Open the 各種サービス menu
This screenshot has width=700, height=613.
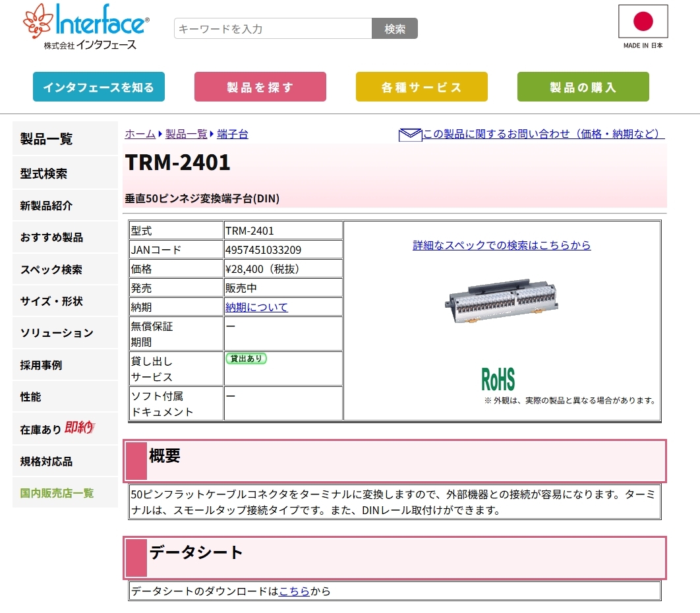(x=421, y=86)
